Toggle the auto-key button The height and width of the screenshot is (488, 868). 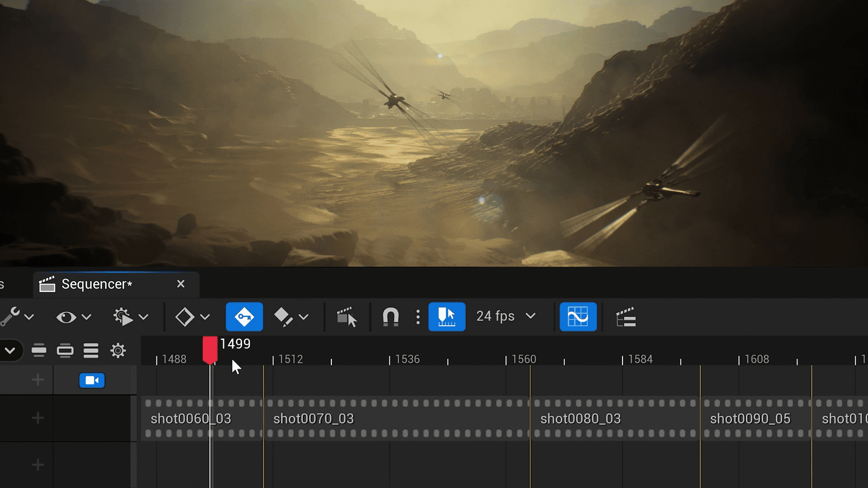244,317
